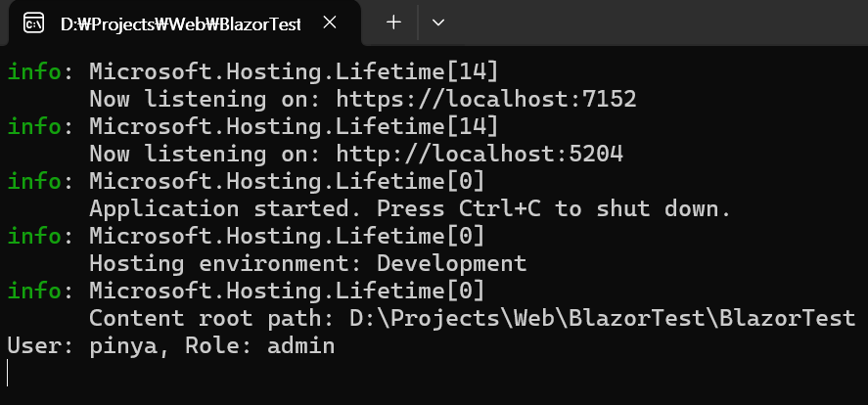The width and height of the screenshot is (868, 405).
Task: Open the http://localhost:5204 link
Action: pyautogui.click(x=480, y=154)
